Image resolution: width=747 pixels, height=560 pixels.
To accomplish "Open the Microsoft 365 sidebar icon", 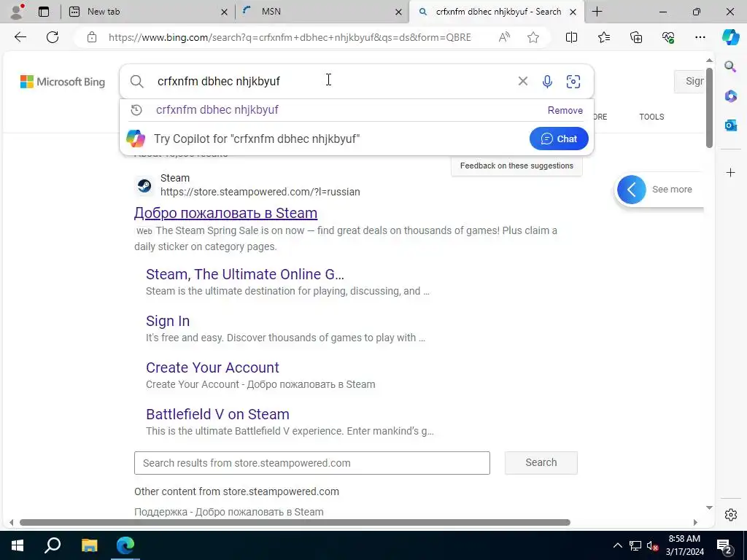I will click(730, 96).
